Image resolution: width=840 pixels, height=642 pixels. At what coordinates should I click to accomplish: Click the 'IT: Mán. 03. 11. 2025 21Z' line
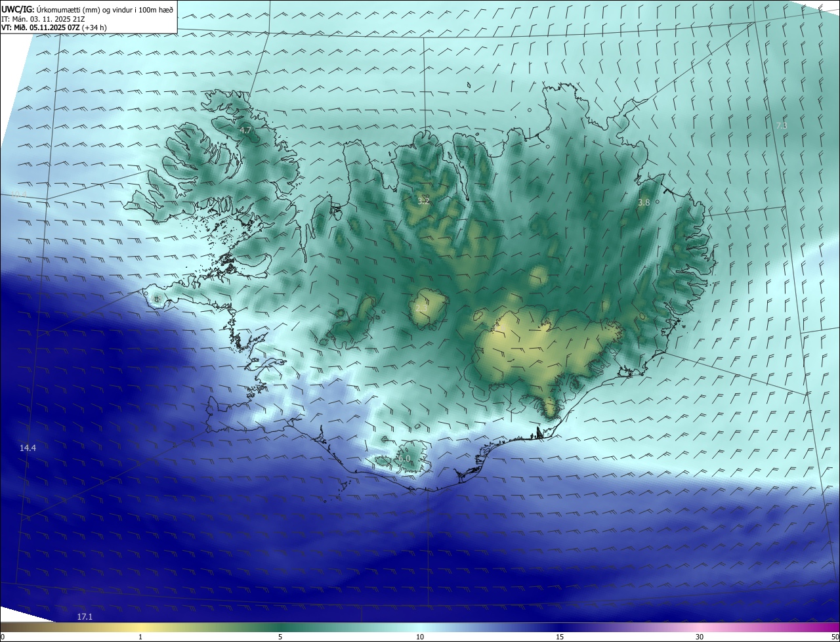pos(44,19)
